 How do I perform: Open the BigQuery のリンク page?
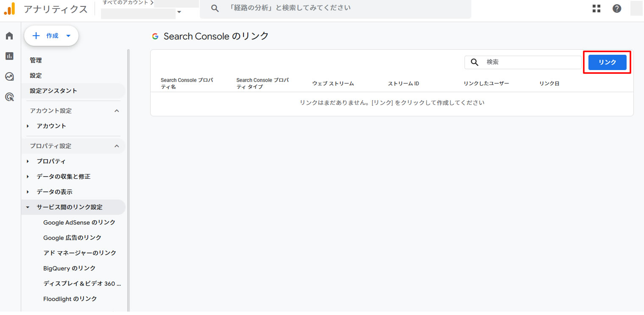(69, 268)
